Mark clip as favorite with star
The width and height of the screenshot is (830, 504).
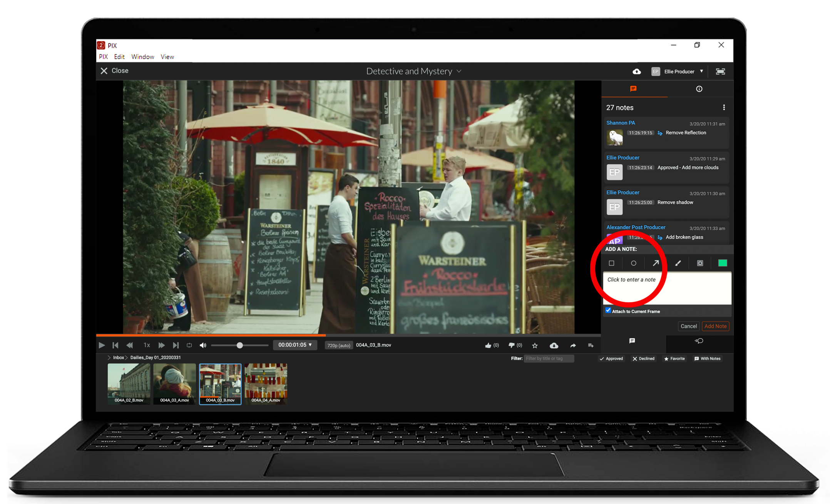point(535,345)
